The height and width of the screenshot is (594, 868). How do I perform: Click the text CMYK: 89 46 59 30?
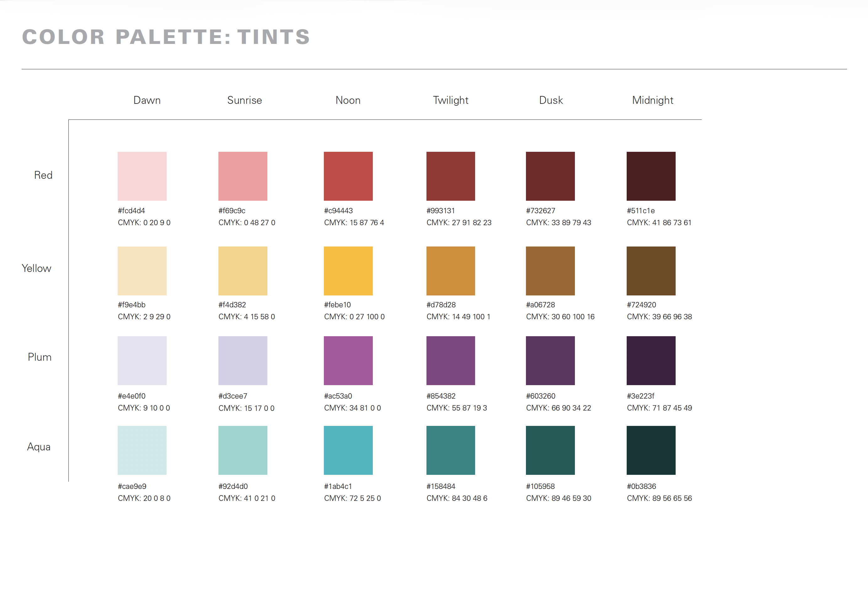tap(558, 498)
